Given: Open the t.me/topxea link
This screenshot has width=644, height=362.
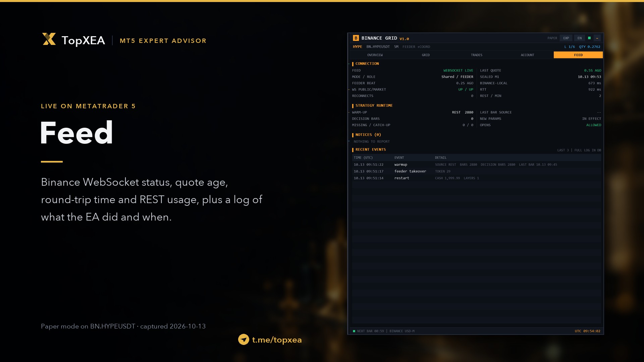Looking at the screenshot, I should [x=277, y=340].
